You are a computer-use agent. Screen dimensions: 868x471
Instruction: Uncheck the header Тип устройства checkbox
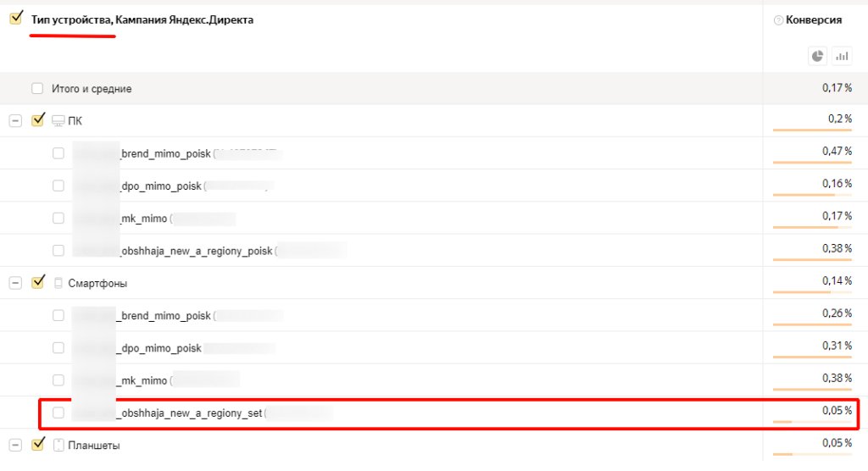coord(16,19)
